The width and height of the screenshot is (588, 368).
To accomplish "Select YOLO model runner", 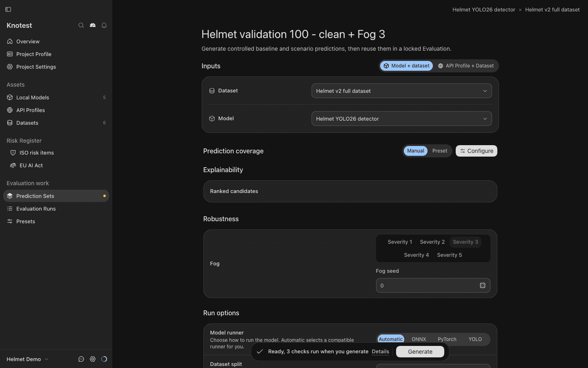I will click(475, 339).
